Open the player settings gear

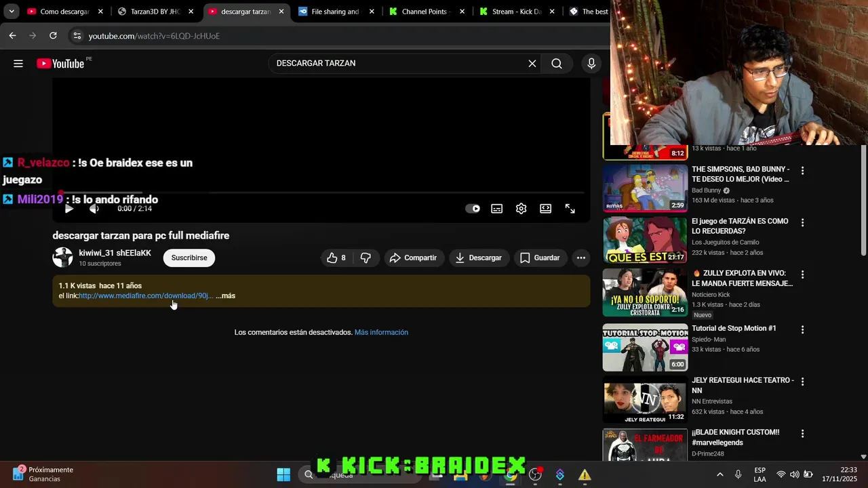tap(521, 209)
